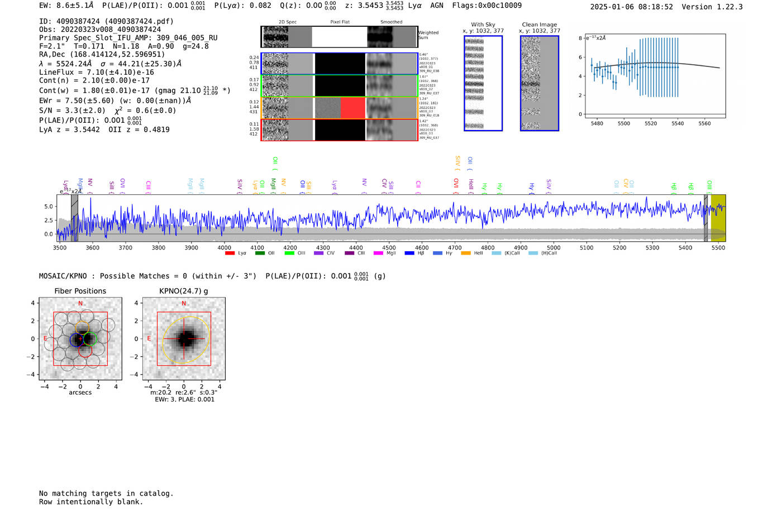Click the MOSAIC/KPNO Possible Matches heading
782x532 pixels.
tap(148, 276)
